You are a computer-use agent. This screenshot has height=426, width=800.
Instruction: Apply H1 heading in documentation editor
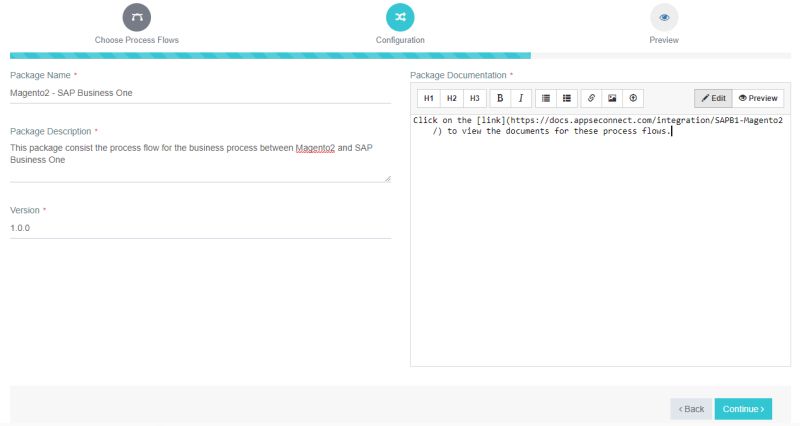coord(429,98)
